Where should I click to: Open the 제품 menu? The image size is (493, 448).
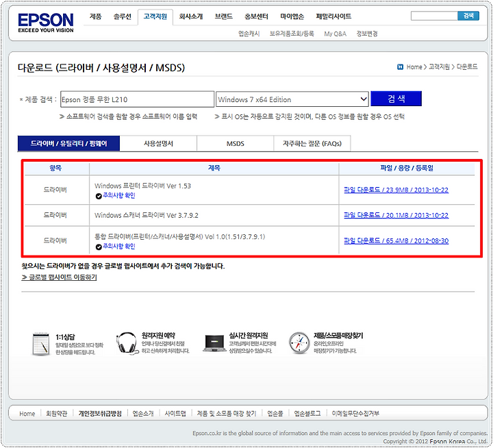(x=96, y=16)
